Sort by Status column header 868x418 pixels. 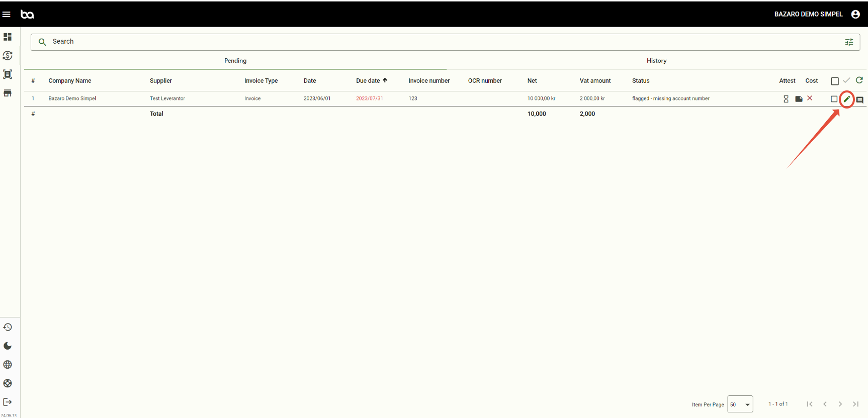pyautogui.click(x=641, y=81)
